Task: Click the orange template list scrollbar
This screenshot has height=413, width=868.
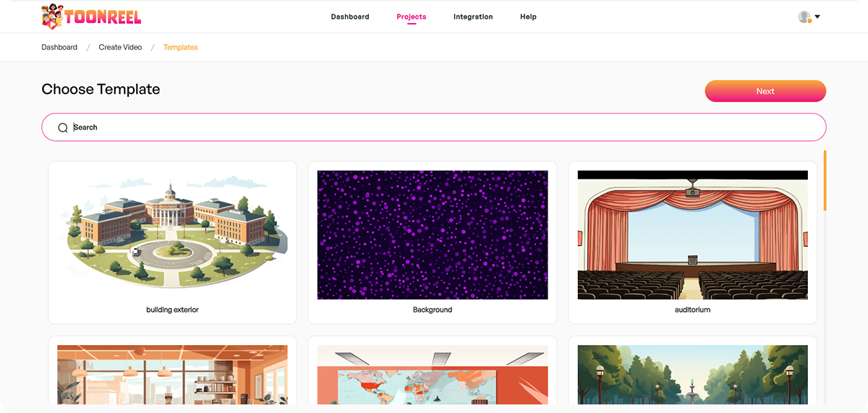Action: coord(825,180)
